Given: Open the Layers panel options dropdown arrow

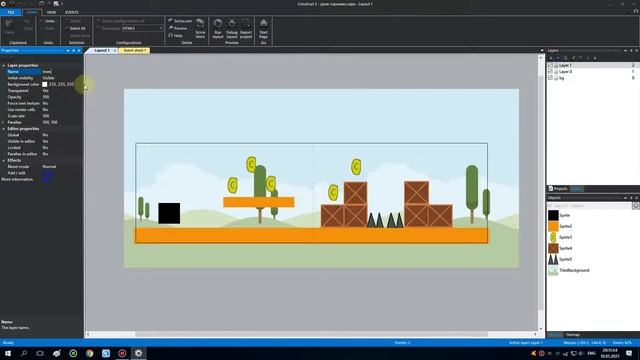Looking at the screenshot, I should pos(625,51).
